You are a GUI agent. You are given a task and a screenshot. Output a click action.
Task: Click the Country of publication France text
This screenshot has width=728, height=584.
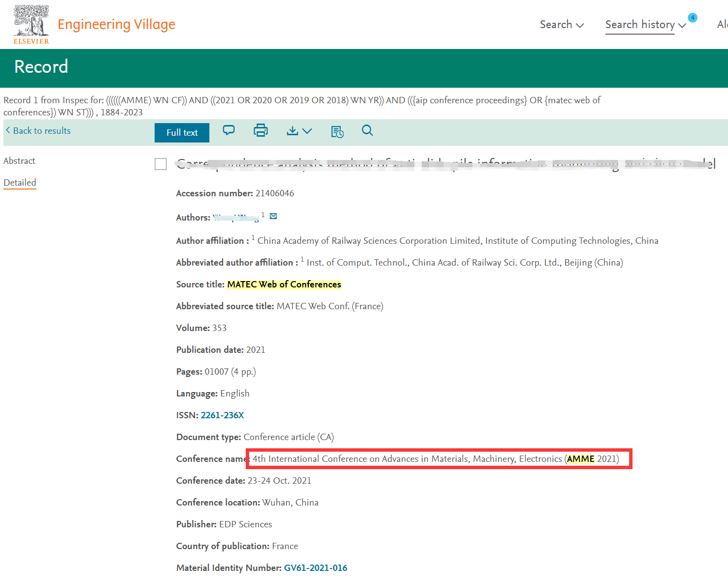coord(285,546)
